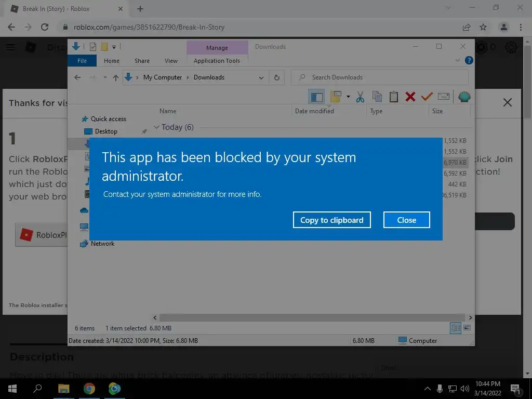Image resolution: width=532 pixels, height=399 pixels.
Task: Open Chrome three-dot menu
Action: coord(521,27)
